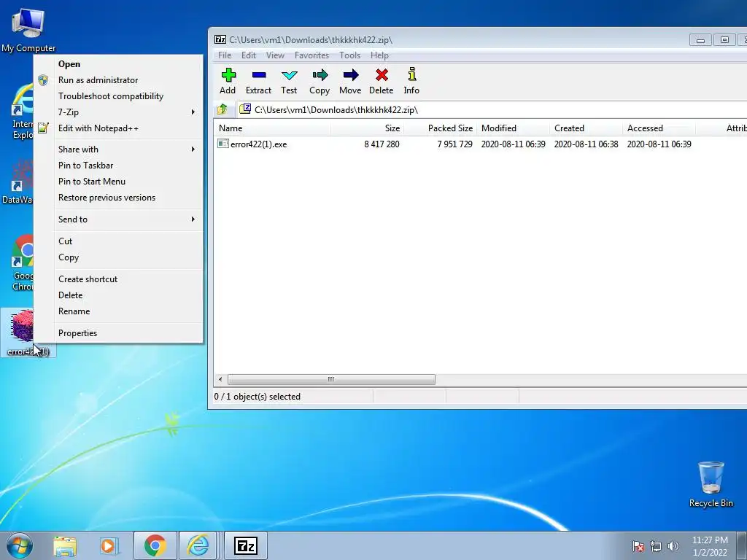Open the Windows Start orb
The height and width of the screenshot is (560, 747).
coord(20,545)
